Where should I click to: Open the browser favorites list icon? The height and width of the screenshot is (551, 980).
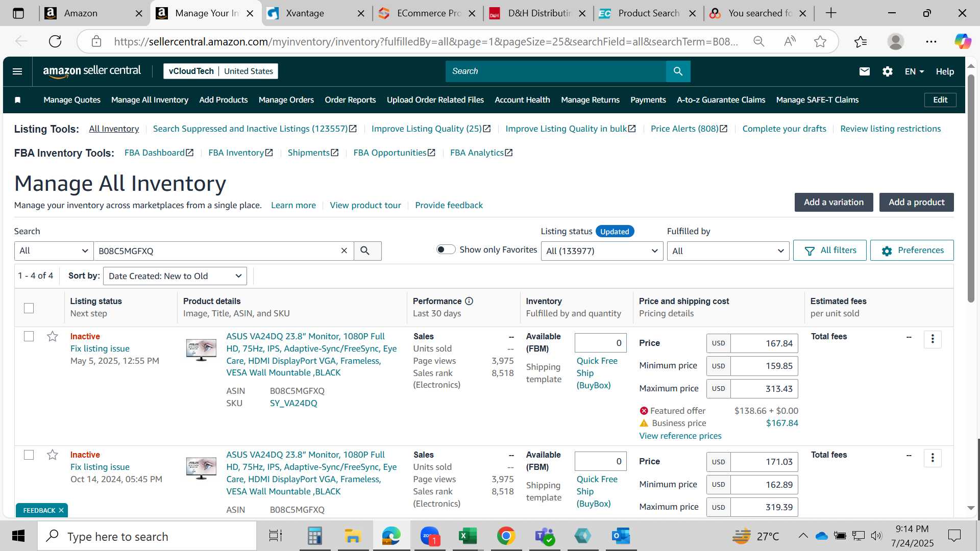click(861, 41)
